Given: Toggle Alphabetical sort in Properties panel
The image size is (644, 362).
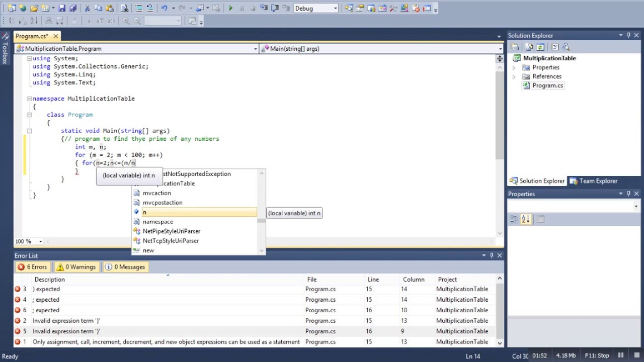Looking at the screenshot, I should tap(526, 219).
